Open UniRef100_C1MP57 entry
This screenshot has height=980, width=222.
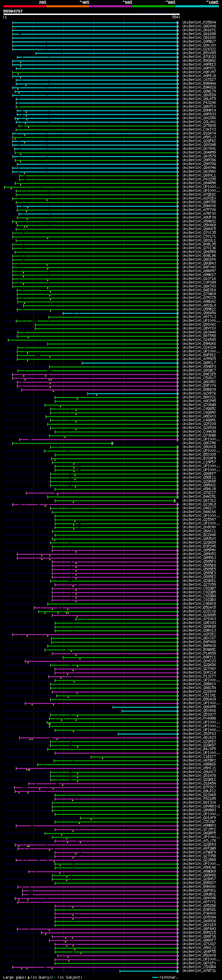pyautogui.click(x=199, y=462)
